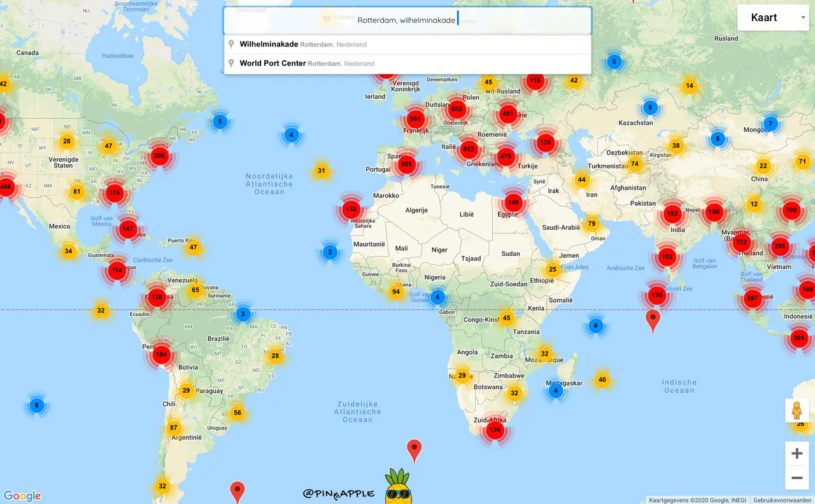815x504 pixels.
Task: Click the red pin in the Indian Ocean
Action: click(653, 320)
